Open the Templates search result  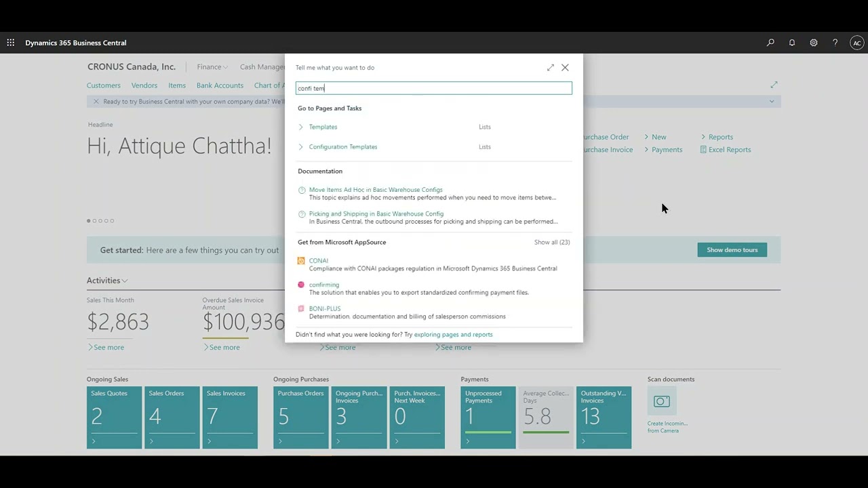pyautogui.click(x=323, y=127)
